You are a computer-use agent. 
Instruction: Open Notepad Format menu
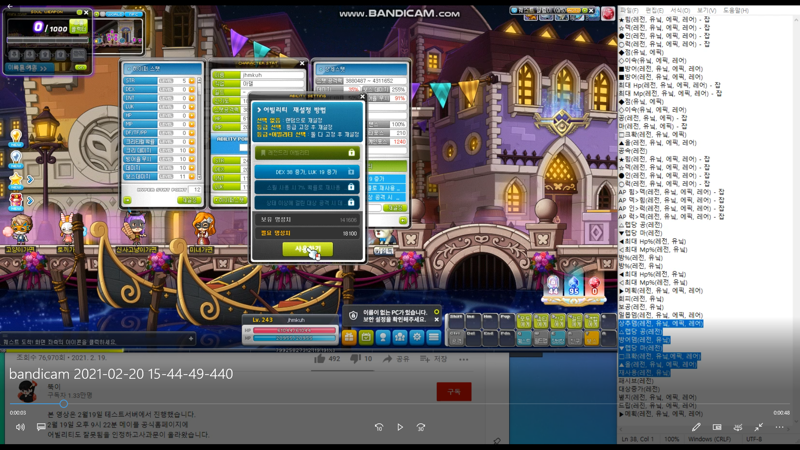pyautogui.click(x=680, y=10)
